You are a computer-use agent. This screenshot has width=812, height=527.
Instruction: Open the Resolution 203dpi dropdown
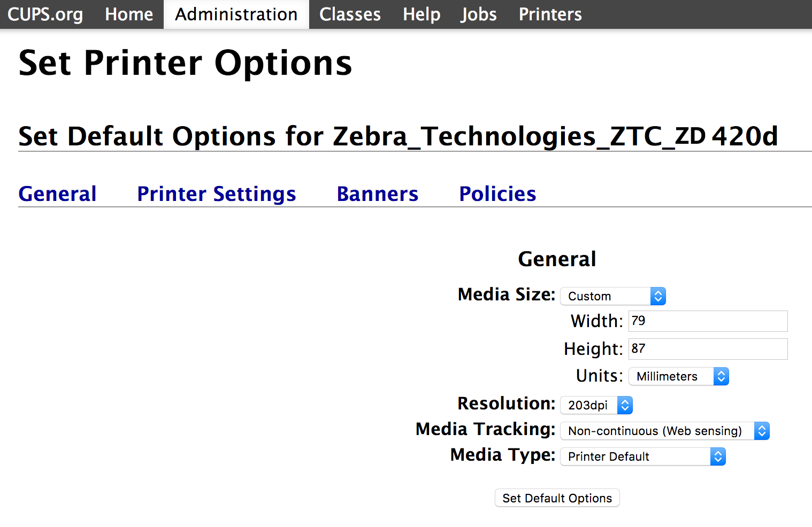[596, 405]
